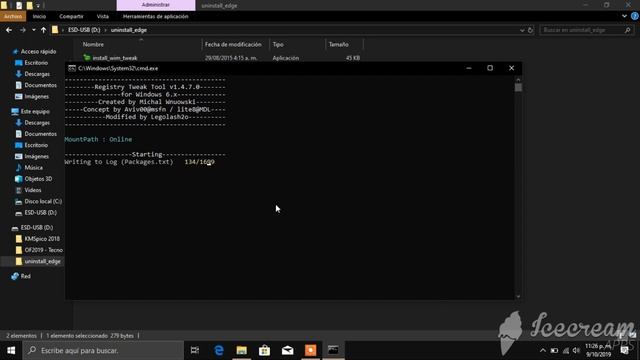Click cmd scrollbar down arrow
Screen dimensions: 640x360
(x=518, y=297)
